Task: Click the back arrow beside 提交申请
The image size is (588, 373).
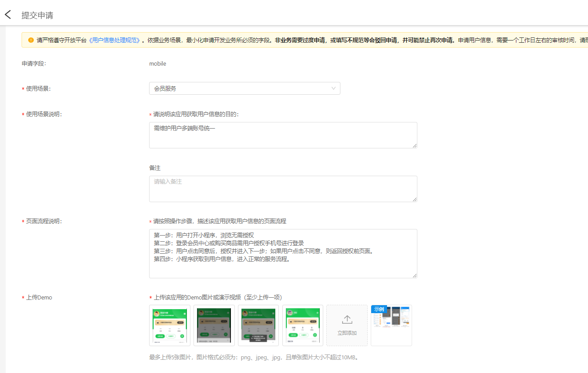Action: click(8, 15)
